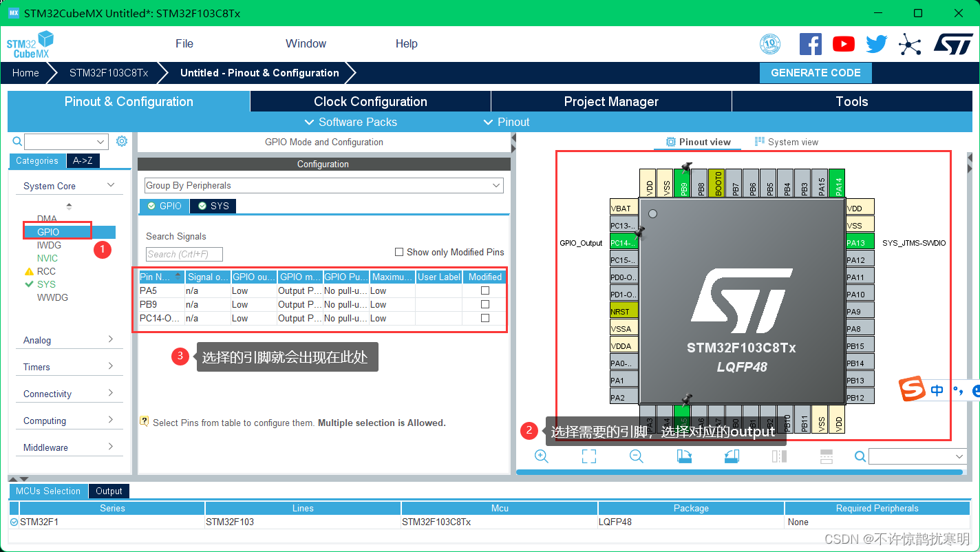Toggle Modified checkbox for PB9 row
The image size is (980, 552).
485,304
